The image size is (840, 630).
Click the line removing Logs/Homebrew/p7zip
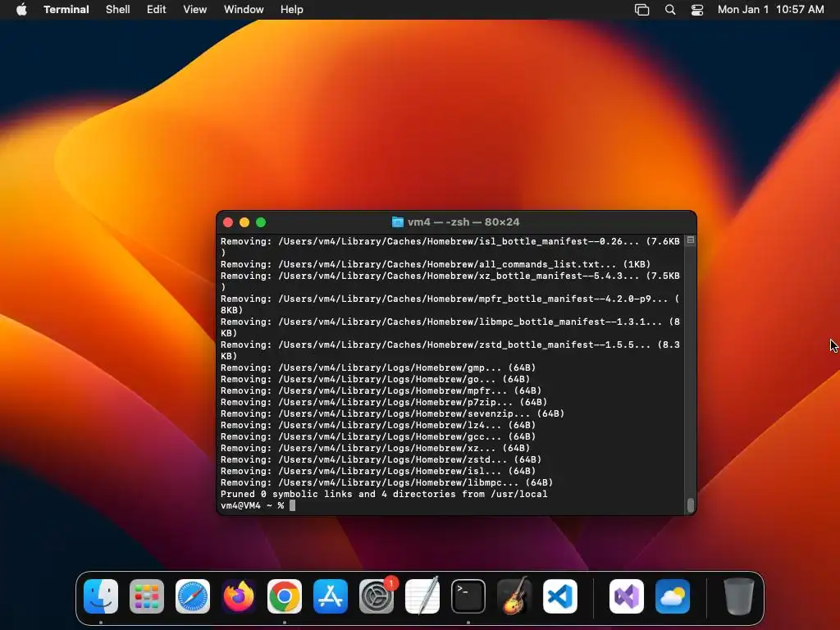pos(384,402)
